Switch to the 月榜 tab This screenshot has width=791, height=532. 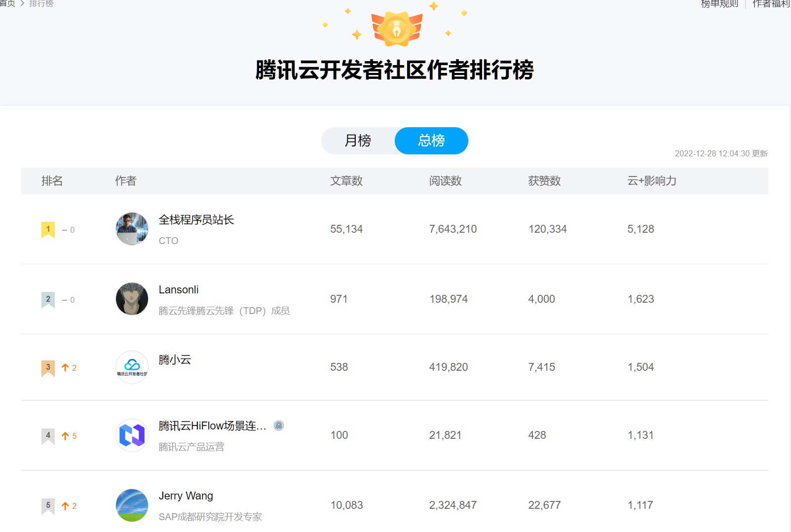click(x=358, y=141)
